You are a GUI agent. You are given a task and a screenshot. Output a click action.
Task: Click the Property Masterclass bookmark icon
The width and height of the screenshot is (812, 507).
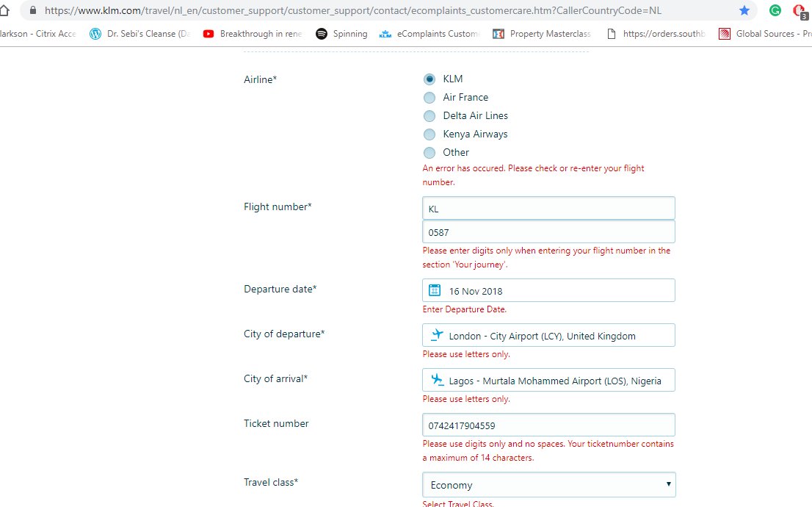499,34
